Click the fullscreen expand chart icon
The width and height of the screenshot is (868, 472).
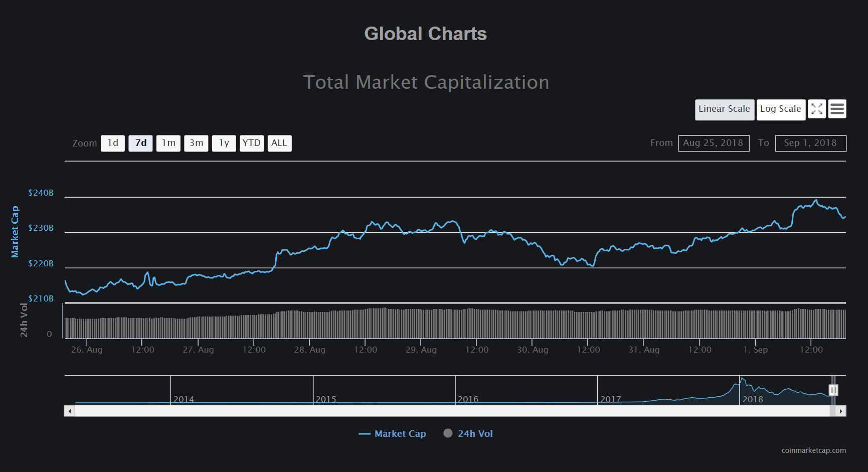816,109
